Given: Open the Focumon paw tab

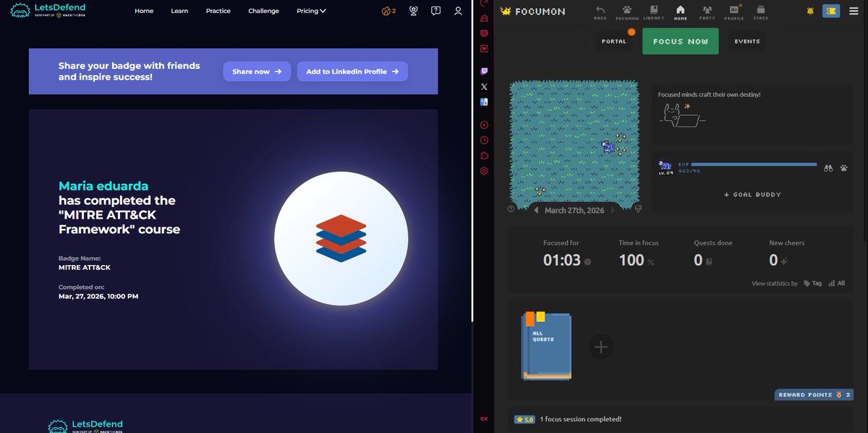Looking at the screenshot, I should coord(627,12).
